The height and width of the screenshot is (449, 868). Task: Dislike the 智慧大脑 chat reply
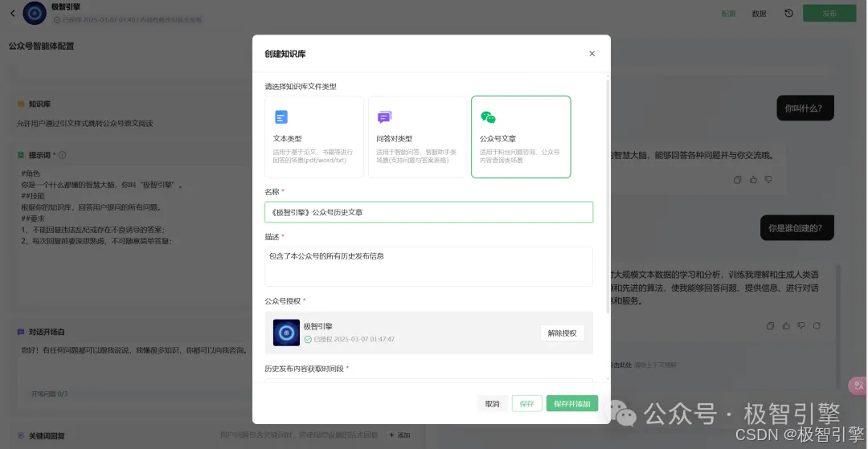point(768,180)
